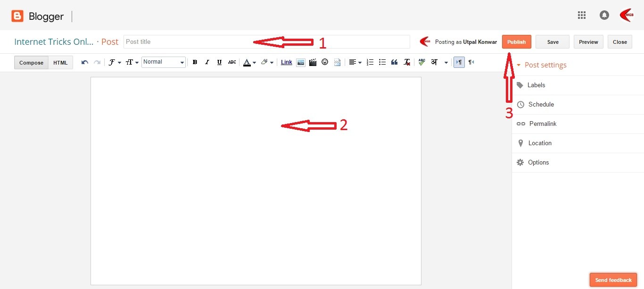The image size is (644, 289).
Task: Click the Quote block icon
Action: (x=395, y=62)
